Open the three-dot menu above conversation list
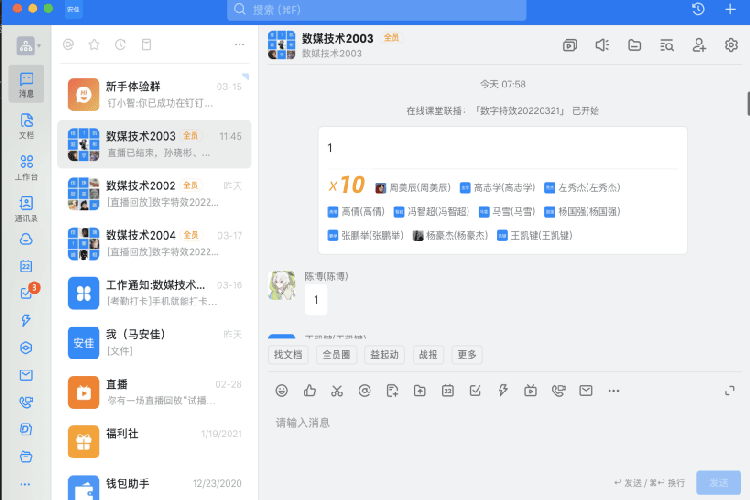The height and width of the screenshot is (500, 750). click(238, 45)
